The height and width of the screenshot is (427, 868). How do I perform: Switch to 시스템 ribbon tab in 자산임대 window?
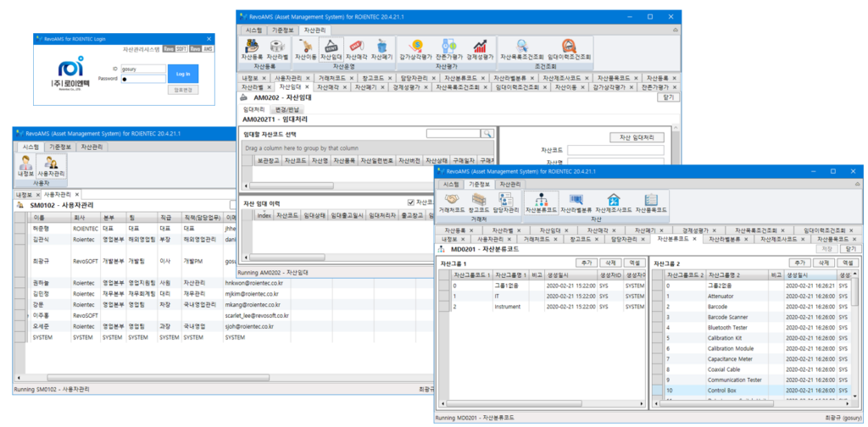[x=254, y=30]
